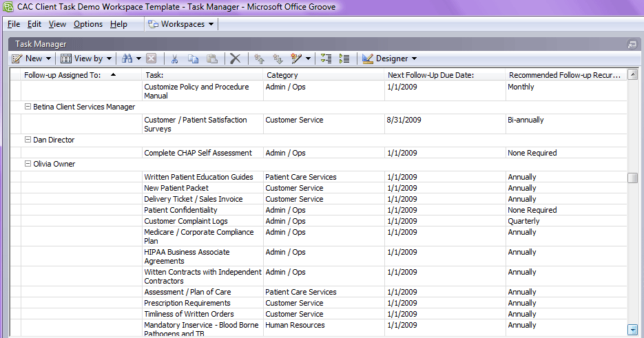Click the Collapse all icon
The image size is (644, 338).
[326, 59]
